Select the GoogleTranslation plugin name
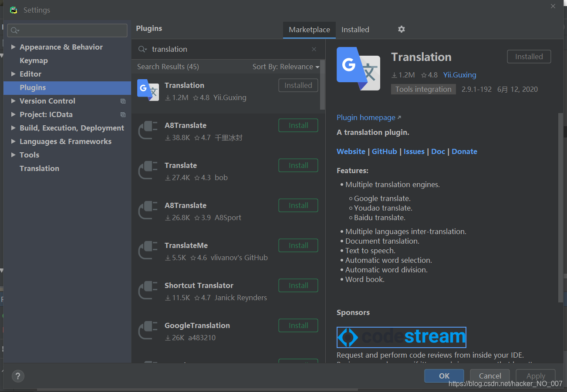The height and width of the screenshot is (392, 567). [197, 325]
